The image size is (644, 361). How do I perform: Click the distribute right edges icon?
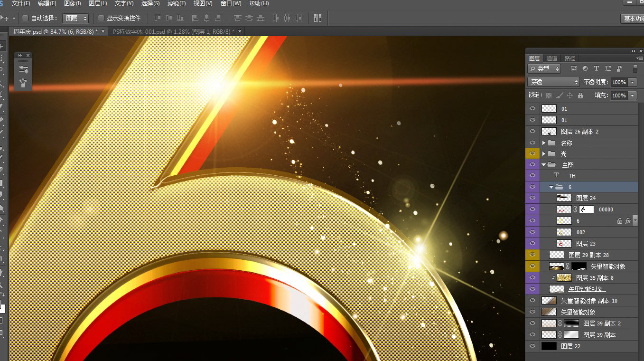299,18
